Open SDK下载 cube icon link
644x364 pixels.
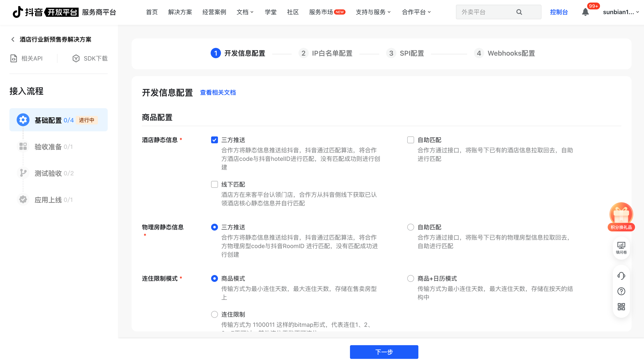(90, 58)
